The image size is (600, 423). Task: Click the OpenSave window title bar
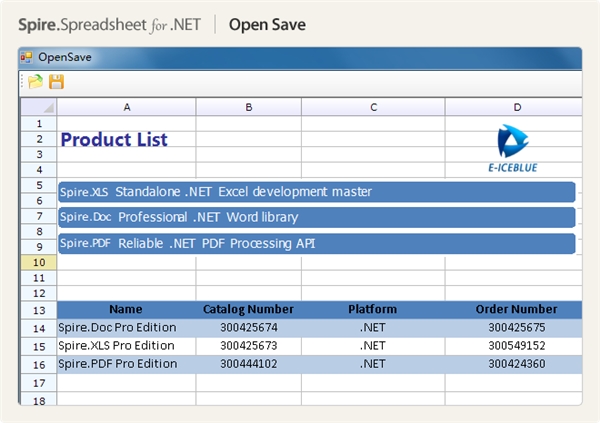pos(300,58)
